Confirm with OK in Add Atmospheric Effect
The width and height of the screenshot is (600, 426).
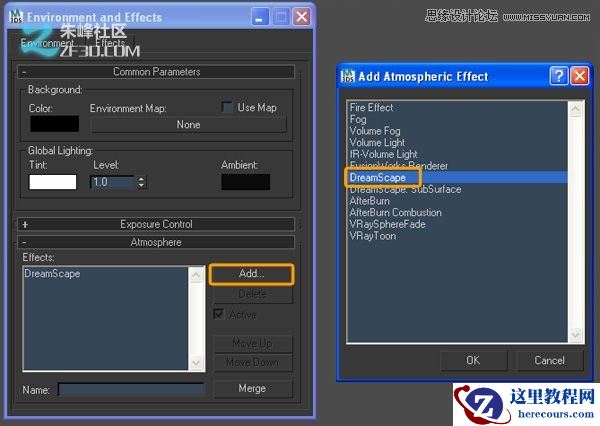click(x=473, y=361)
